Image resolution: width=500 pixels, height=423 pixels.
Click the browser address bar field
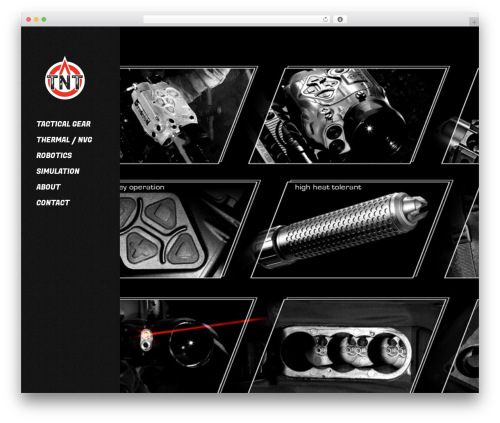[237, 19]
